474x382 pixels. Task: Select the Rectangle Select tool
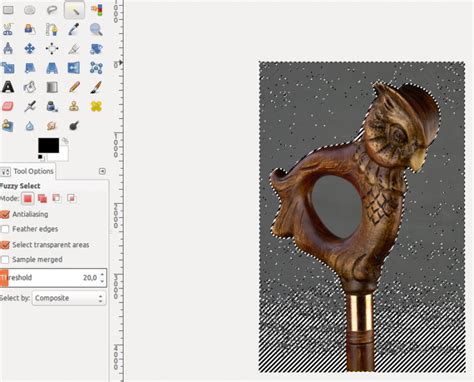8,10
